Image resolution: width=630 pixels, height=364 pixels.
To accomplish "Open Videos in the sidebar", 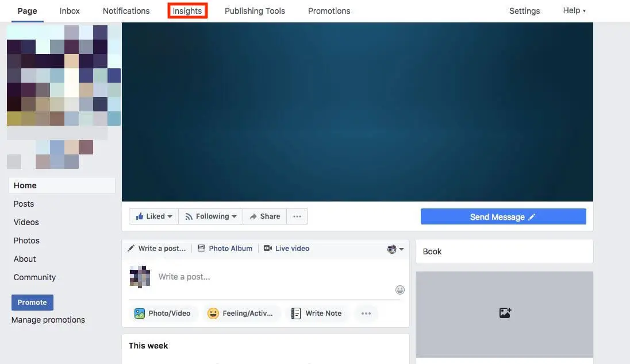I will click(26, 222).
